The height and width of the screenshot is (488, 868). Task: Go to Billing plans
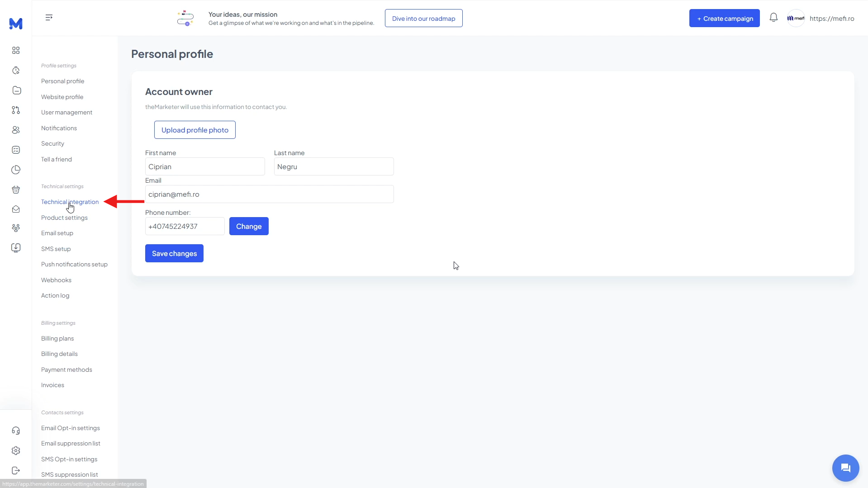point(57,338)
